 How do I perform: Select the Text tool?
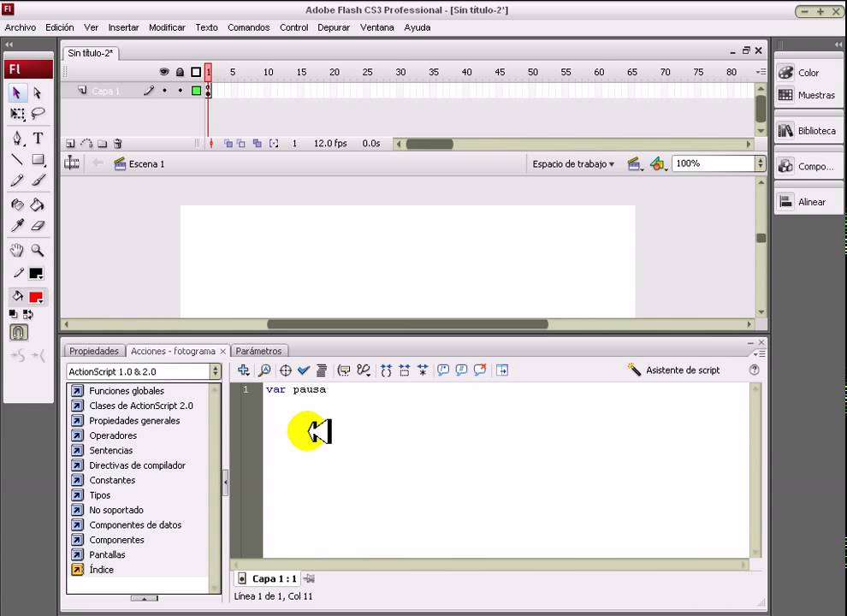pyautogui.click(x=38, y=139)
